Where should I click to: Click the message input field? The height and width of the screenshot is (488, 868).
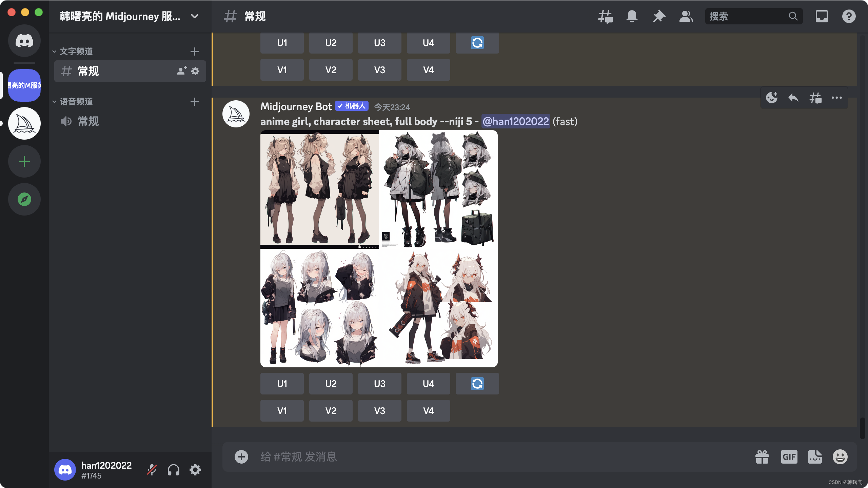(x=475, y=457)
